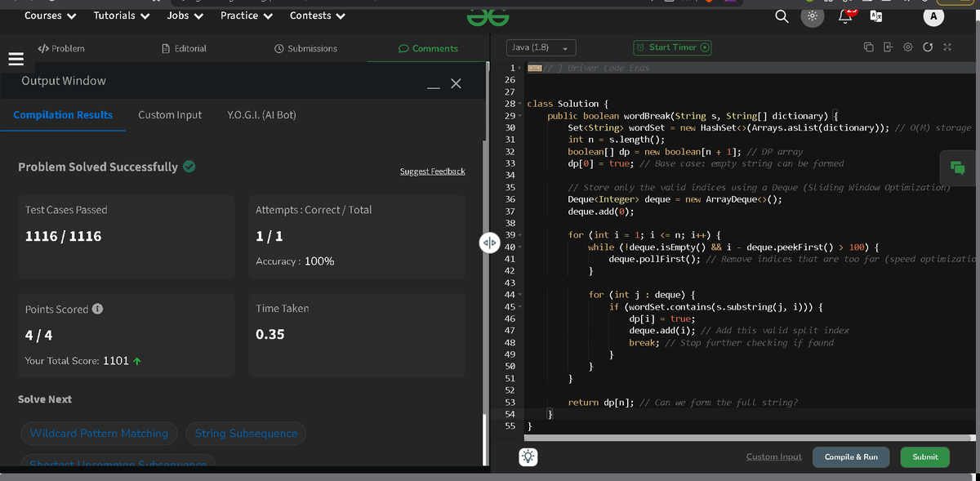Click the '1 / 1' attempts value
Image resolution: width=980 pixels, height=481 pixels.
[x=270, y=237]
